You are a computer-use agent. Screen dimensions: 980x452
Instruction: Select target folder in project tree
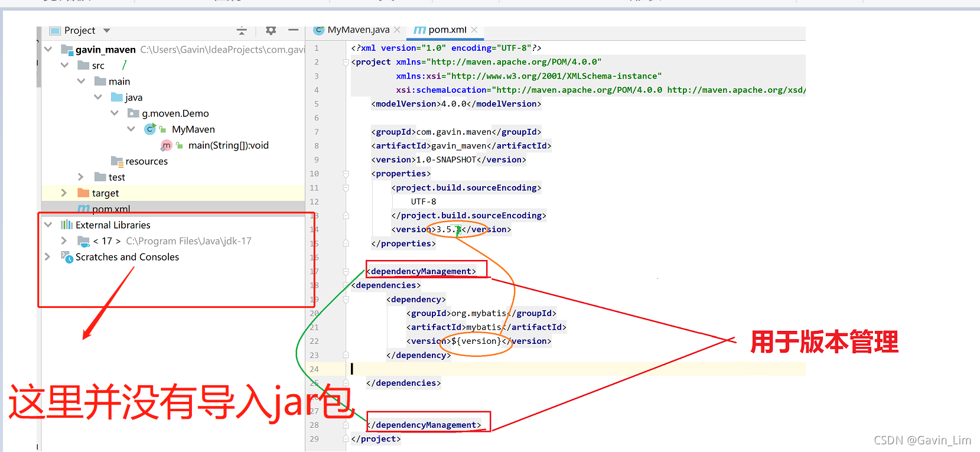(105, 193)
